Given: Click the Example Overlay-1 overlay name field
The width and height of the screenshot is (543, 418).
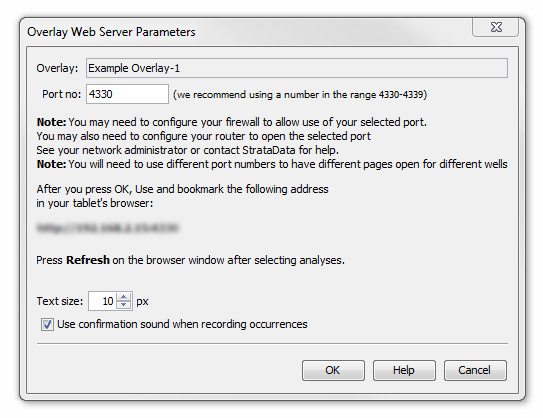Looking at the screenshot, I should [297, 68].
